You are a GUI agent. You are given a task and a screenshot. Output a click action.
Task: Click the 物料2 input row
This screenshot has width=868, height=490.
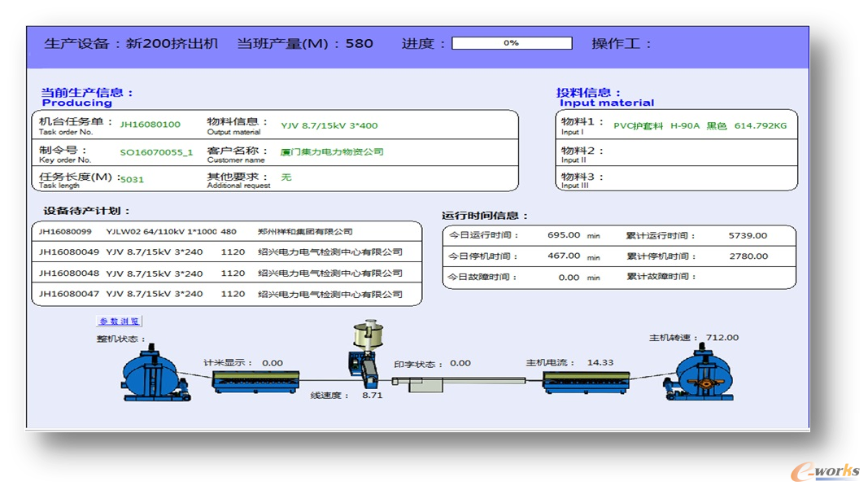click(x=677, y=152)
